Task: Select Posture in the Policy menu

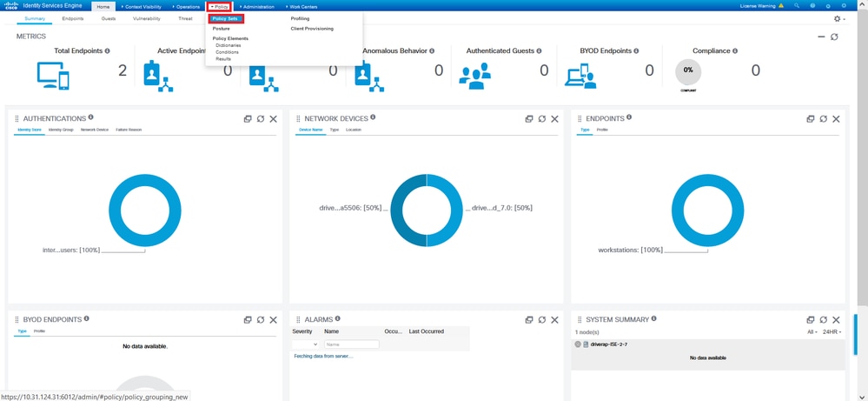Action: point(221,28)
